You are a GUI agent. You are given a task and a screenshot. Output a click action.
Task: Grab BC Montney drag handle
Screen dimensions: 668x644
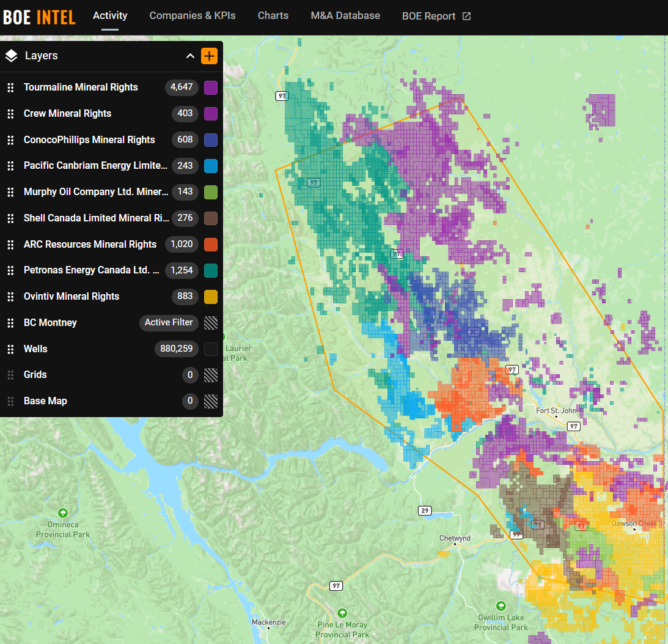pos(10,323)
